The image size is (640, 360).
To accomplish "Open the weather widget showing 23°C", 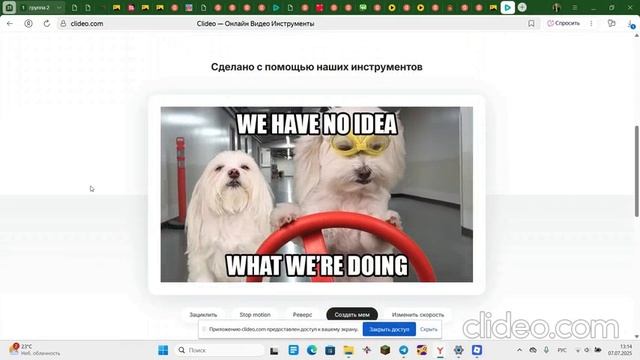I will click(35, 349).
